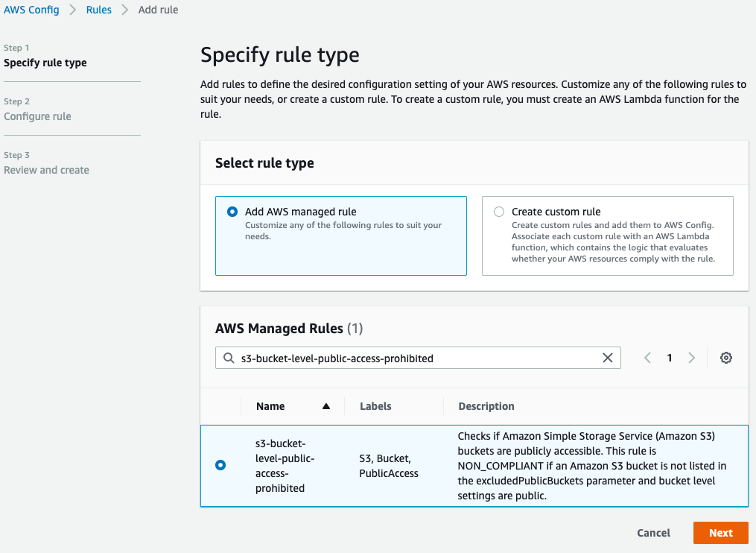Click the managed rules search input field

[x=417, y=358]
